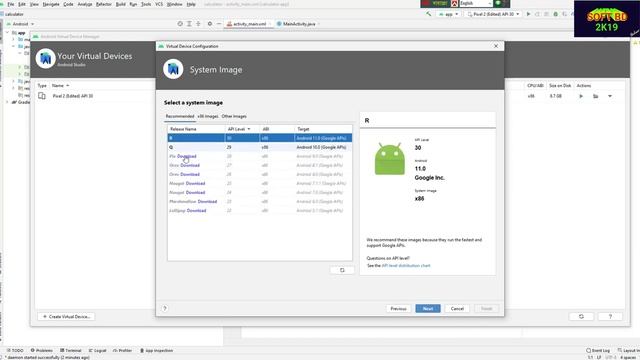Switch to the Other Images tab
This screenshot has width=640, height=360.
(234, 116)
